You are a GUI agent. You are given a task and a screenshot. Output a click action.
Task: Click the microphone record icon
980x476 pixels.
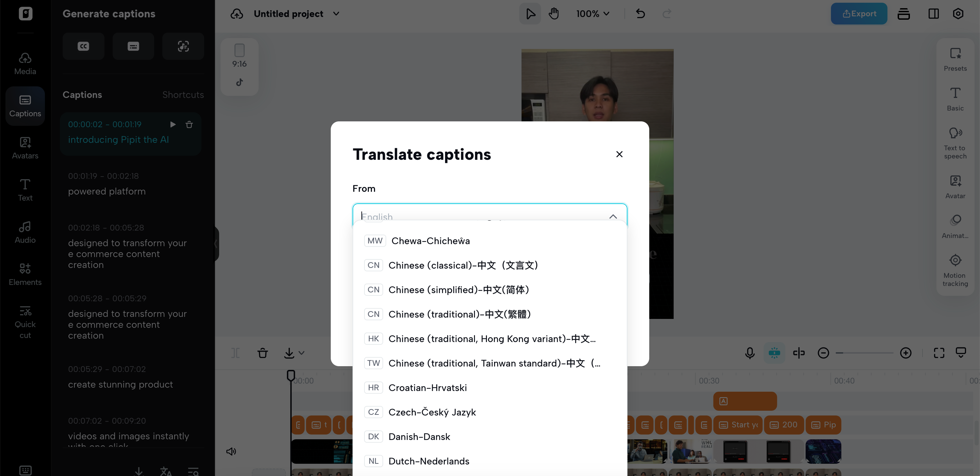[749, 353]
